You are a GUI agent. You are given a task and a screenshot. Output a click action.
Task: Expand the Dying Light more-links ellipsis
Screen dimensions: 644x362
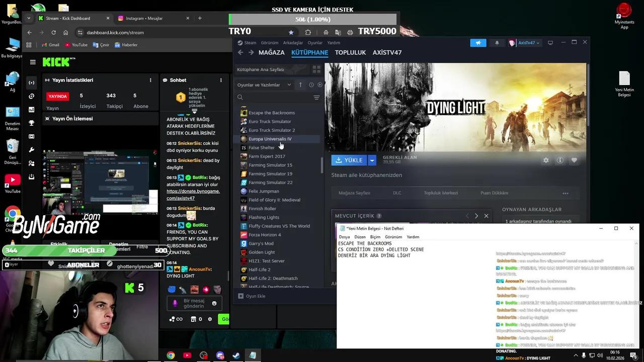(x=566, y=193)
